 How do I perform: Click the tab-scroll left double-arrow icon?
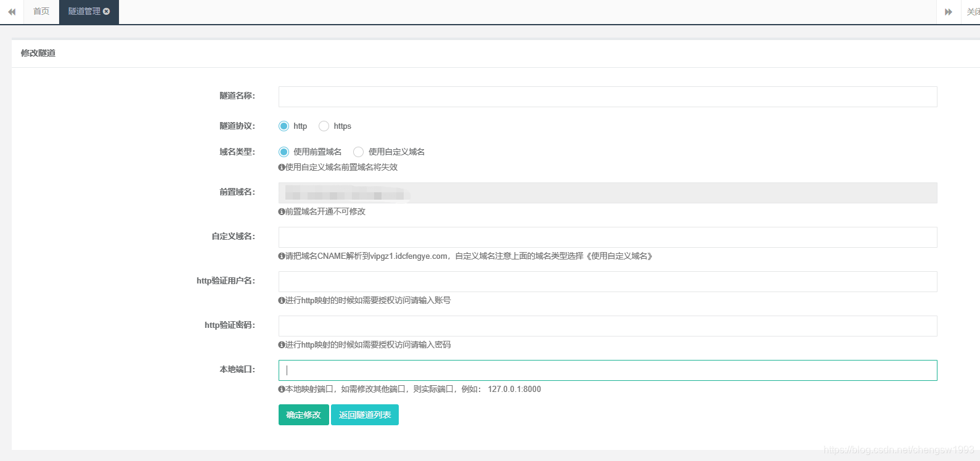click(12, 12)
